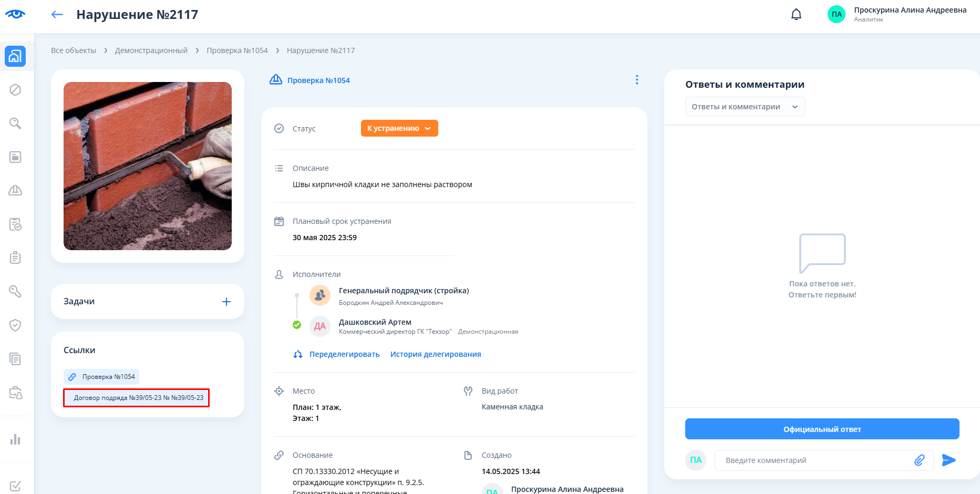Click the 'Официальный ответ' button

pos(822,429)
